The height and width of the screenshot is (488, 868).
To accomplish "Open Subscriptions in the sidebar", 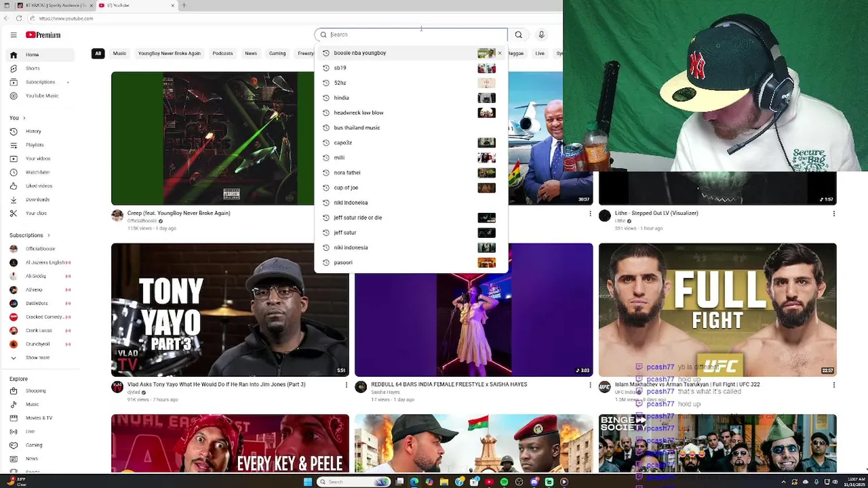I will pos(41,82).
